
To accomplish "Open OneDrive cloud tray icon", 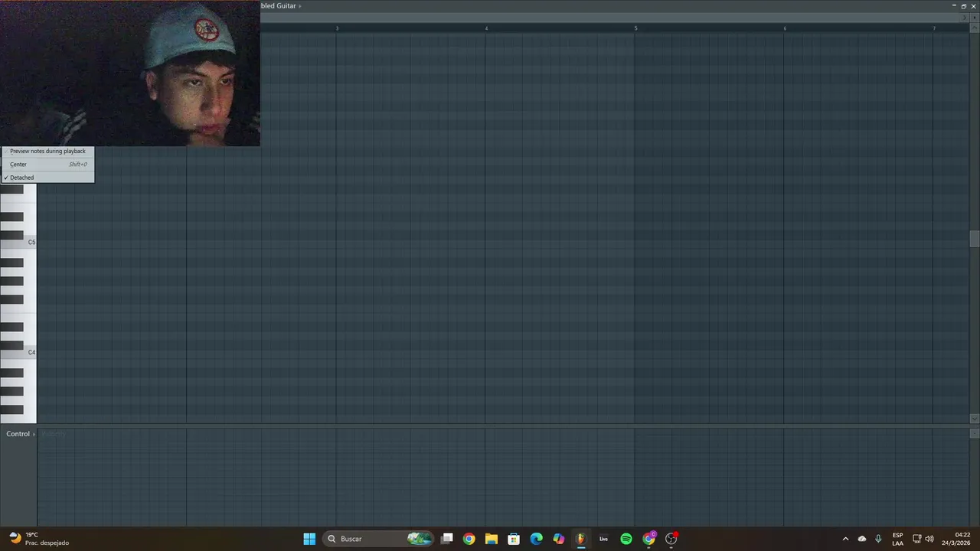I will point(862,539).
